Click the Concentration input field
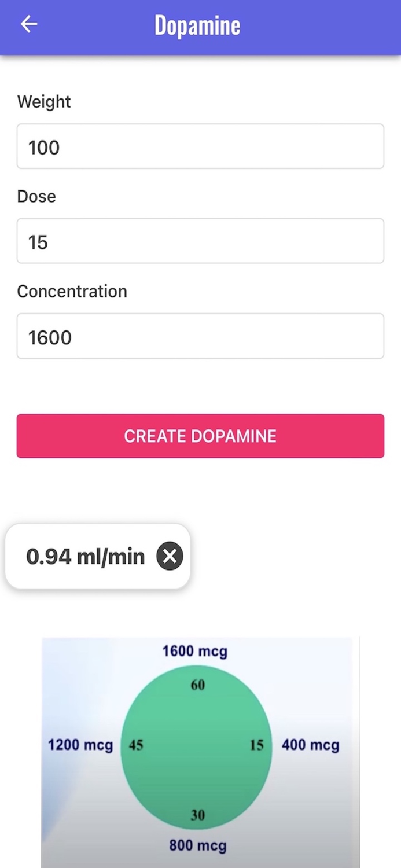 (200, 336)
